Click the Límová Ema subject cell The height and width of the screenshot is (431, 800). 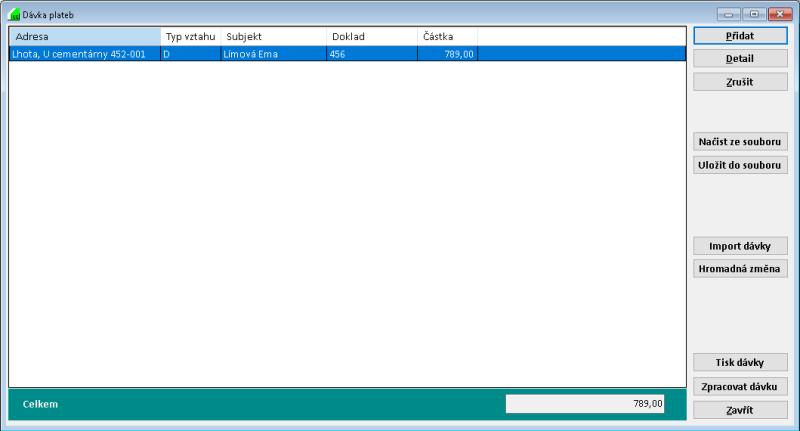(x=273, y=54)
